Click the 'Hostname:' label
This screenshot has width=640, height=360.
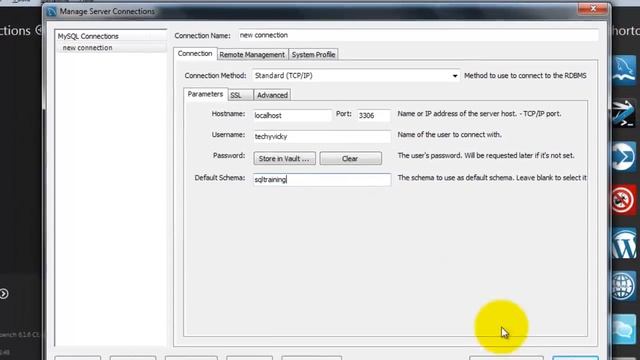tap(228, 114)
